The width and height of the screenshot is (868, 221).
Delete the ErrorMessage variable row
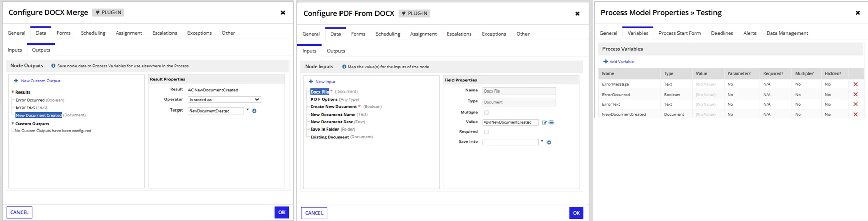855,84
